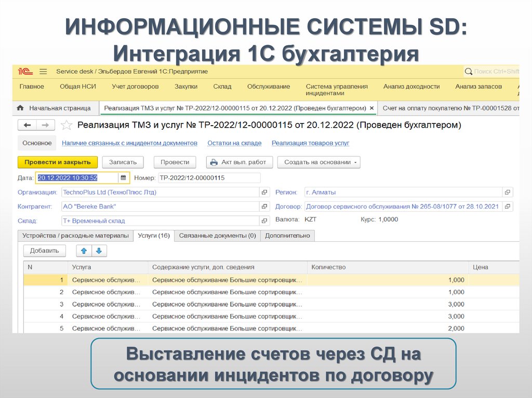Open Система управления инцидентами section
This screenshot has height=398, width=532.
[x=337, y=90]
